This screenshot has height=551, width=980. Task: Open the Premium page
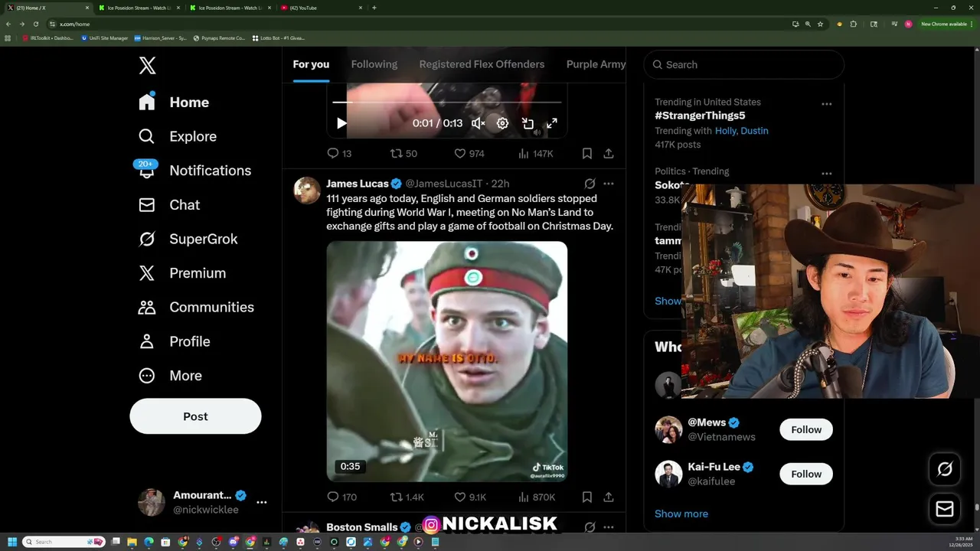tap(182, 272)
